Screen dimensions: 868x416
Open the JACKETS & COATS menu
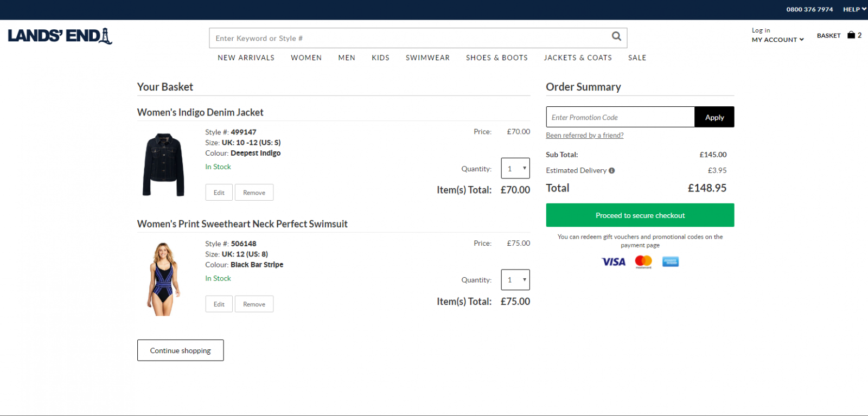pos(578,57)
